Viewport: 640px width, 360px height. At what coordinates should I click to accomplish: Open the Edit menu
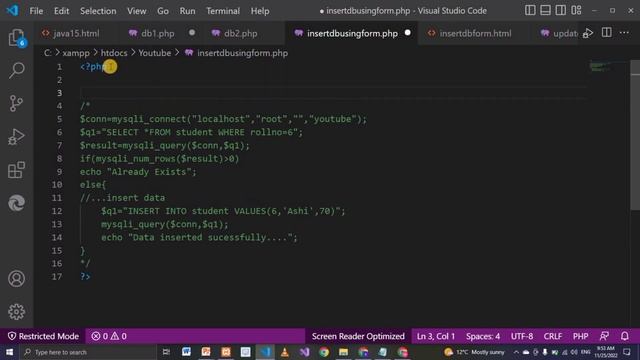pos(61,11)
